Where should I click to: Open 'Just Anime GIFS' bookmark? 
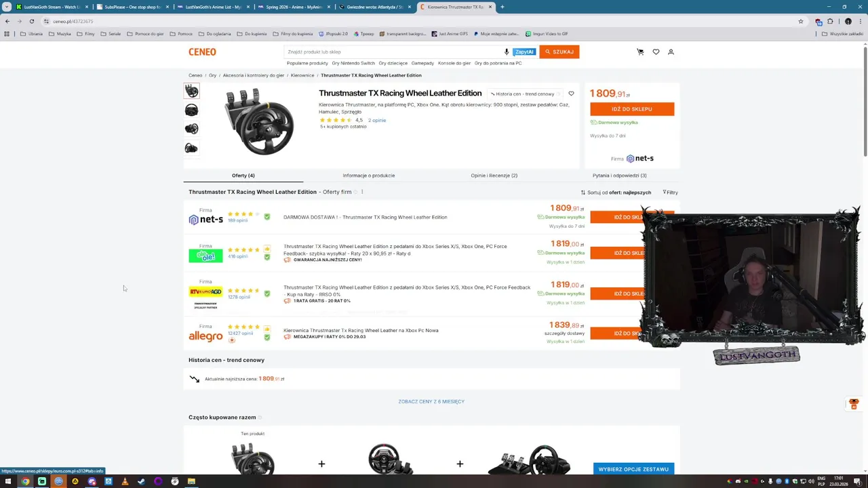[x=450, y=34]
